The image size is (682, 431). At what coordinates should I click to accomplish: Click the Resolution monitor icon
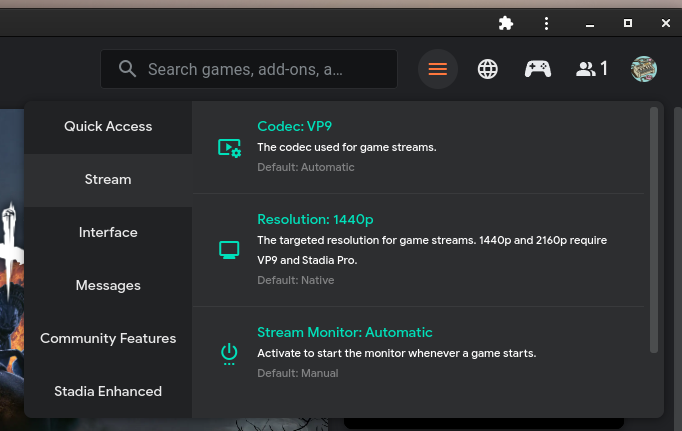click(229, 250)
